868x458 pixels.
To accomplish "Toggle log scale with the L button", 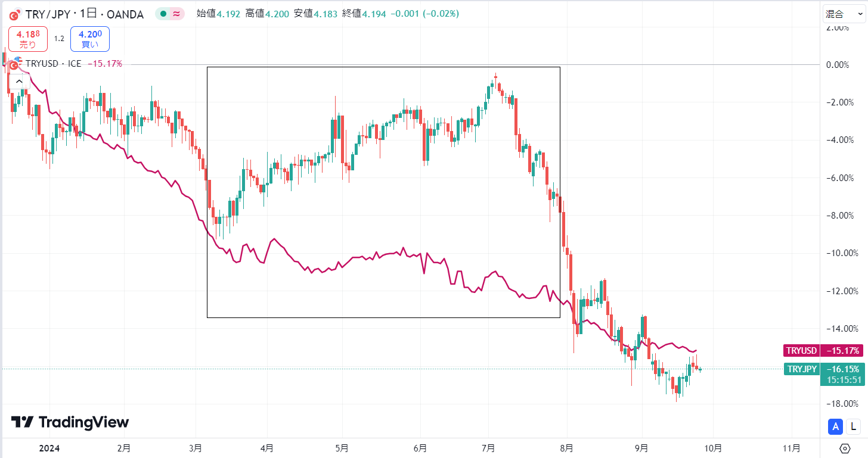I will coord(854,426).
